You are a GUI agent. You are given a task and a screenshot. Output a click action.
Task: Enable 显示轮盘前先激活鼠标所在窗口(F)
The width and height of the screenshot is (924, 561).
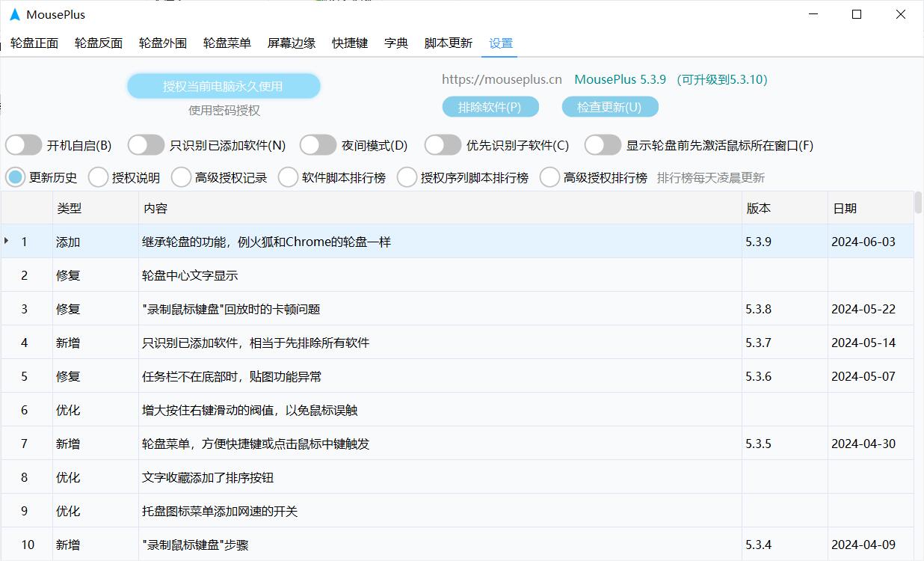[603, 145]
